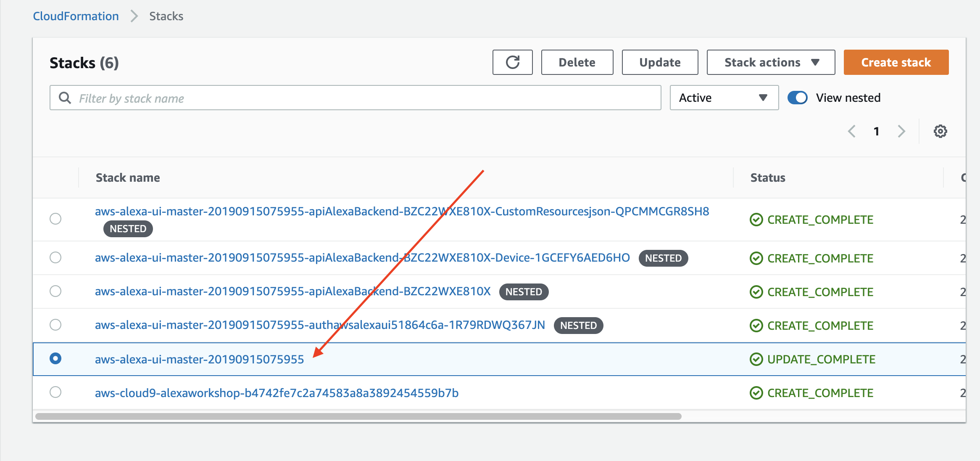Select radio for apiAlexaBackend-BZC22WXE810X stack

click(x=55, y=291)
